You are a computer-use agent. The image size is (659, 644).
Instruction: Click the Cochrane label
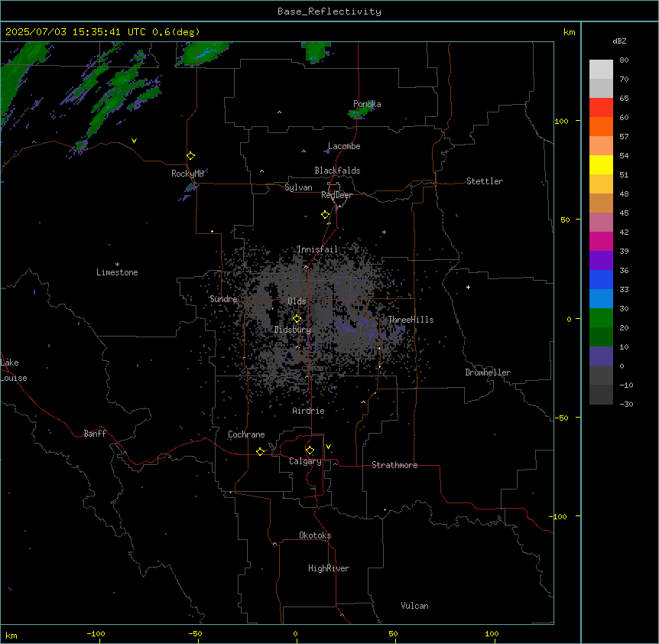point(246,434)
